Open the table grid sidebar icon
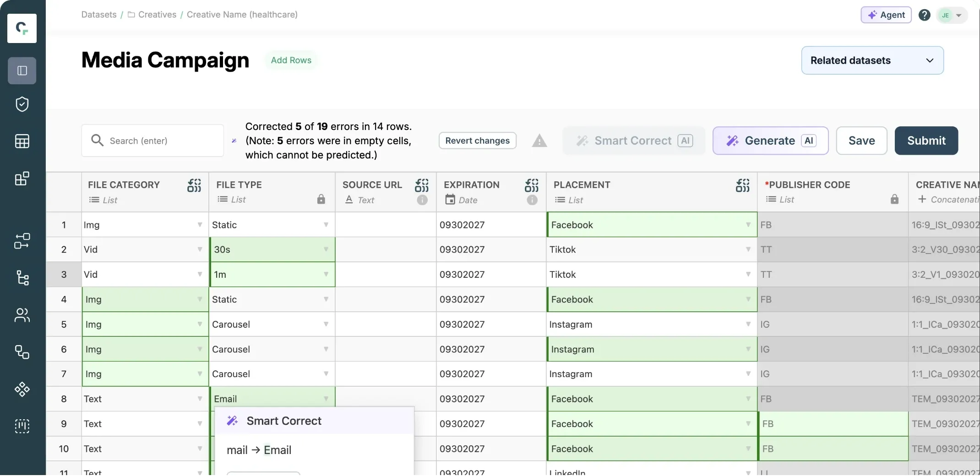This screenshot has width=980, height=476. coord(22,141)
